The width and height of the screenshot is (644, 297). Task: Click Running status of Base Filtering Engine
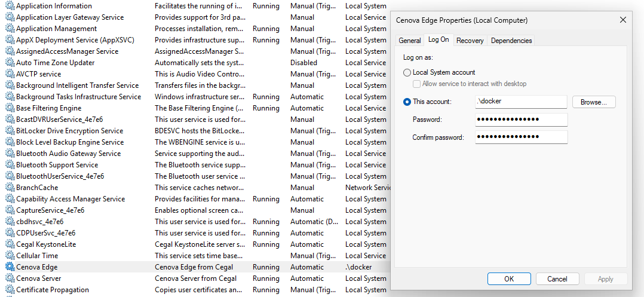click(x=266, y=108)
